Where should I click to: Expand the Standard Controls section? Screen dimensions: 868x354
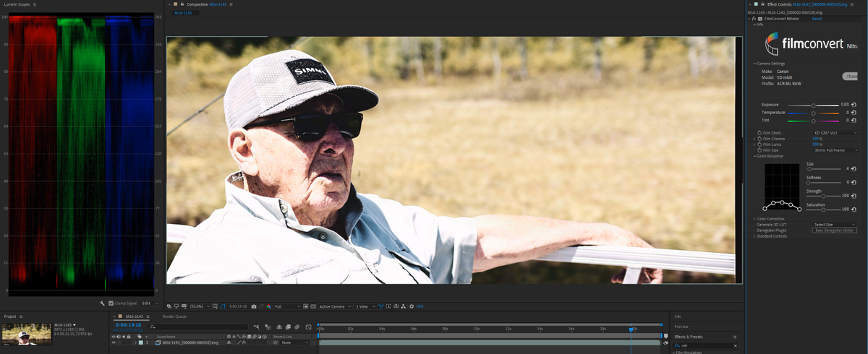pyautogui.click(x=754, y=236)
